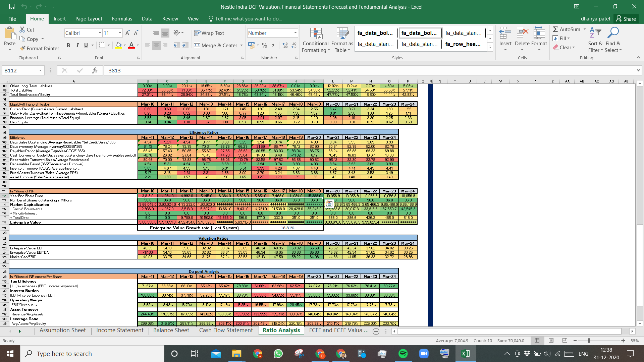
Task: Decrease font size icon
Action: [x=136, y=33]
